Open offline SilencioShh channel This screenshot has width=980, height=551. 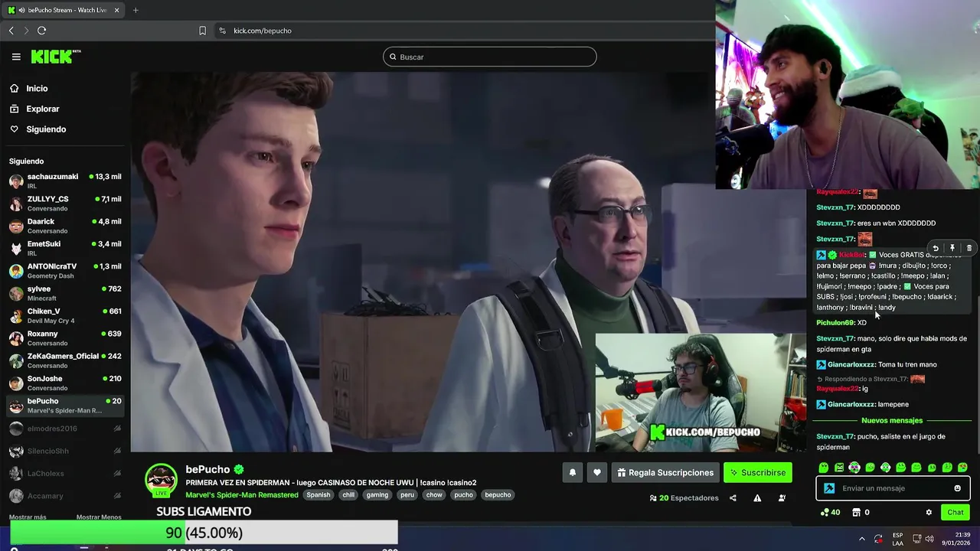click(64, 452)
